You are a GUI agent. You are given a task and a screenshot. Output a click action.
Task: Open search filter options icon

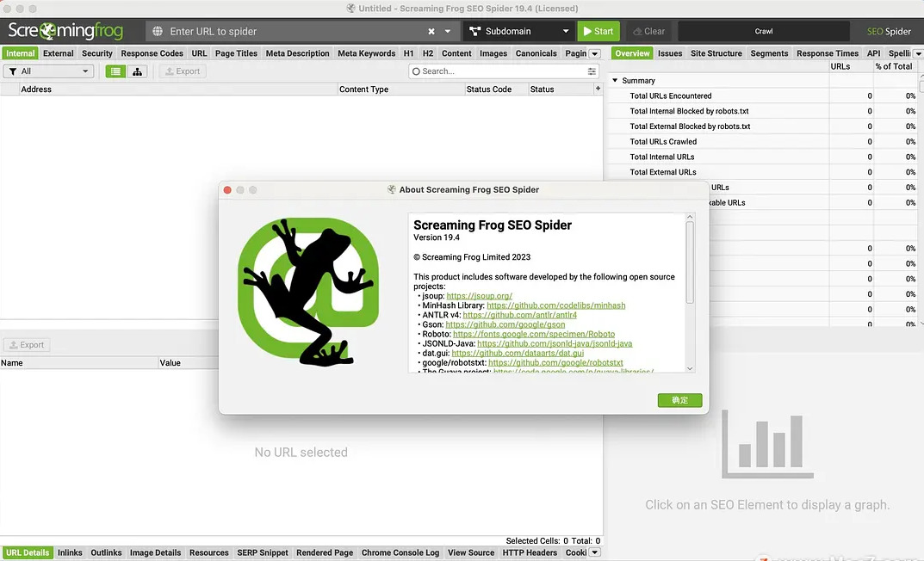pos(592,71)
